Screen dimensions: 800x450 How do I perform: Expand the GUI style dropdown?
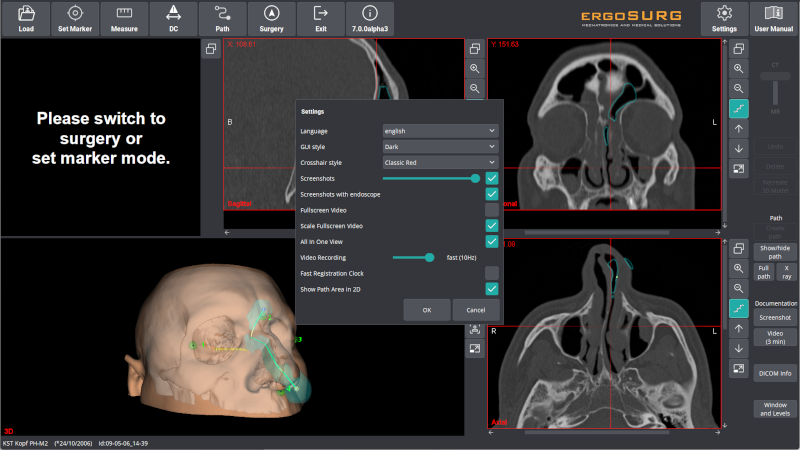pos(440,146)
